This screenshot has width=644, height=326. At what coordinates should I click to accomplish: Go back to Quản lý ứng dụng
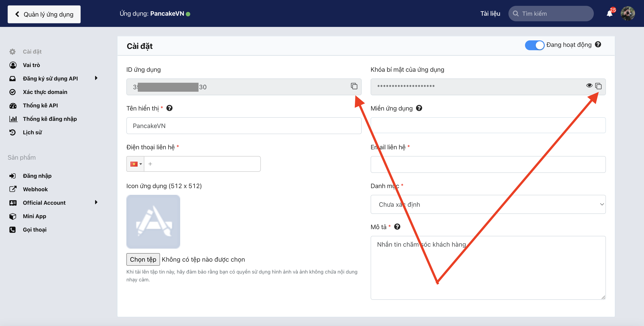coord(44,14)
